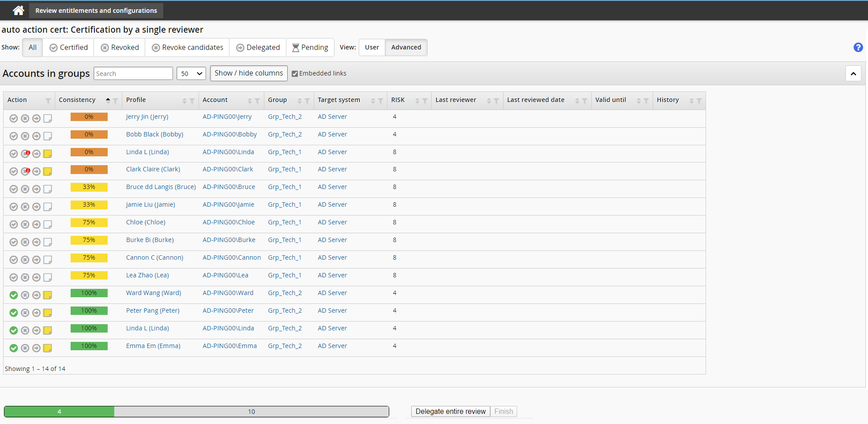Click the Delegate entire review button
The height and width of the screenshot is (424, 868).
[450, 411]
